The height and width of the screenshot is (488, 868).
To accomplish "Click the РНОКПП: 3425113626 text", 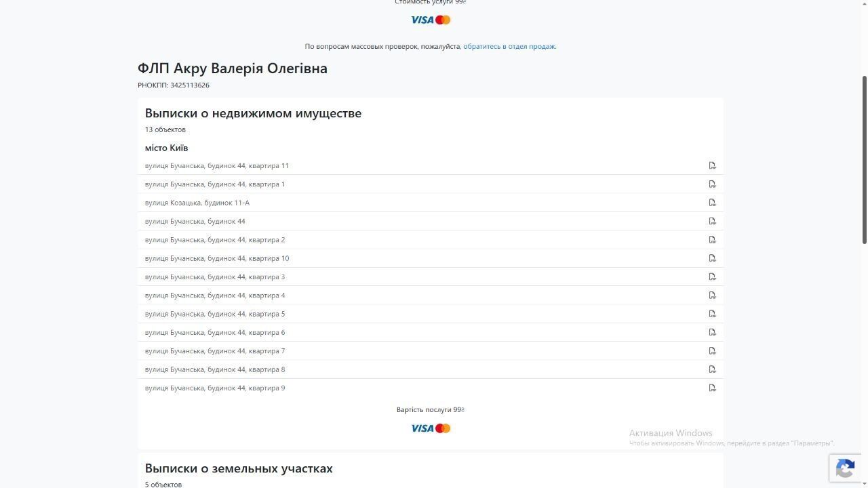I will [174, 85].
